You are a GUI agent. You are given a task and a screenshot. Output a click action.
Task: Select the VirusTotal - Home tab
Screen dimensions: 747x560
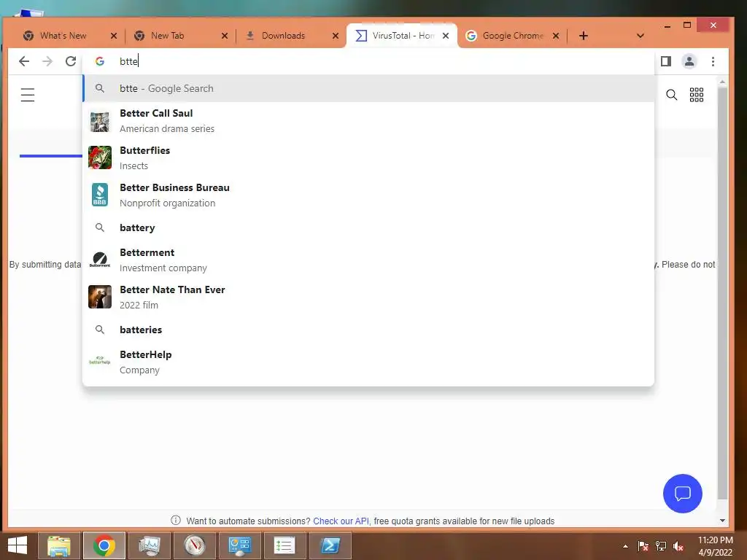point(403,36)
